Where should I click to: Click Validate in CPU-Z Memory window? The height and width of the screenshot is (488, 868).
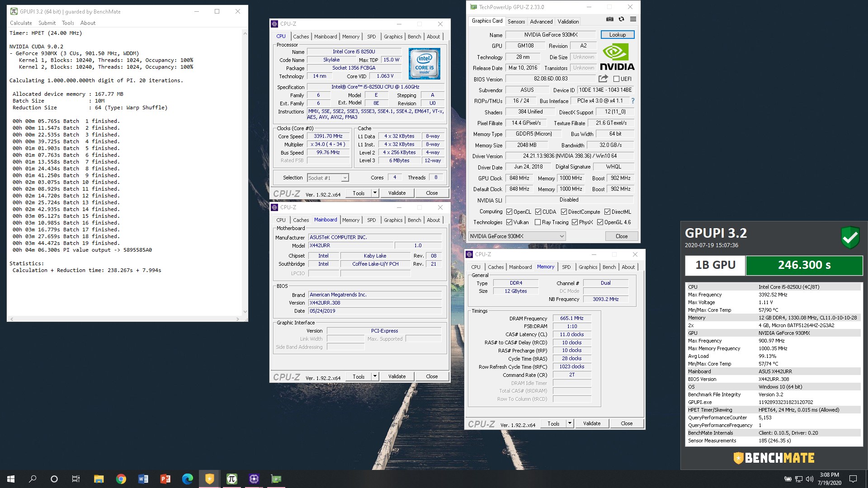(592, 423)
